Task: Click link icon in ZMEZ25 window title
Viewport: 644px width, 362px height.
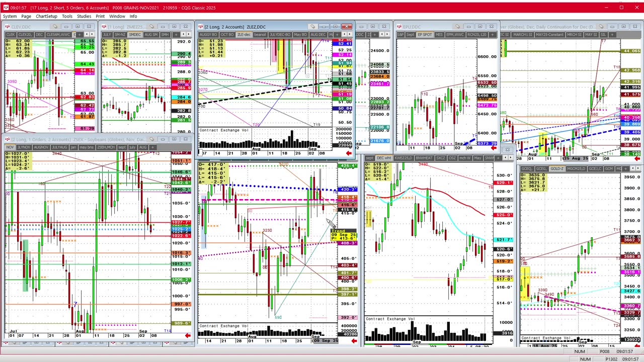Action: [x=151, y=27]
